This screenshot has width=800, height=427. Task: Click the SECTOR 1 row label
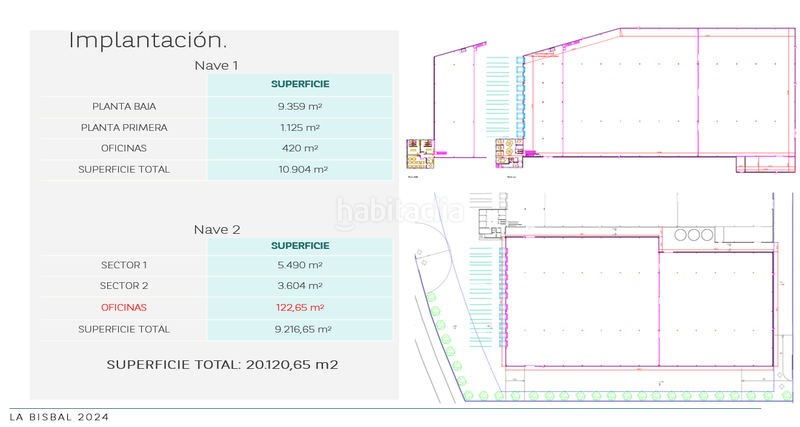[124, 266]
